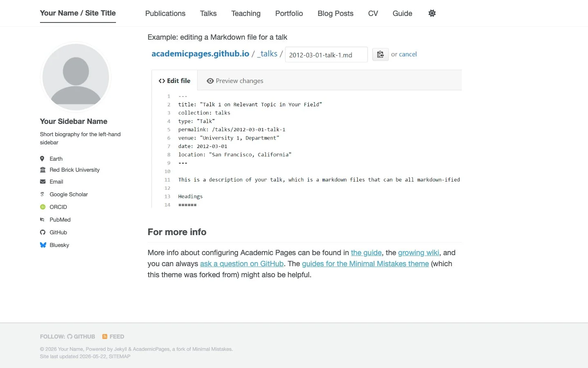Click the 'For more info' heading
This screenshot has height=368, width=588.
[x=177, y=232]
